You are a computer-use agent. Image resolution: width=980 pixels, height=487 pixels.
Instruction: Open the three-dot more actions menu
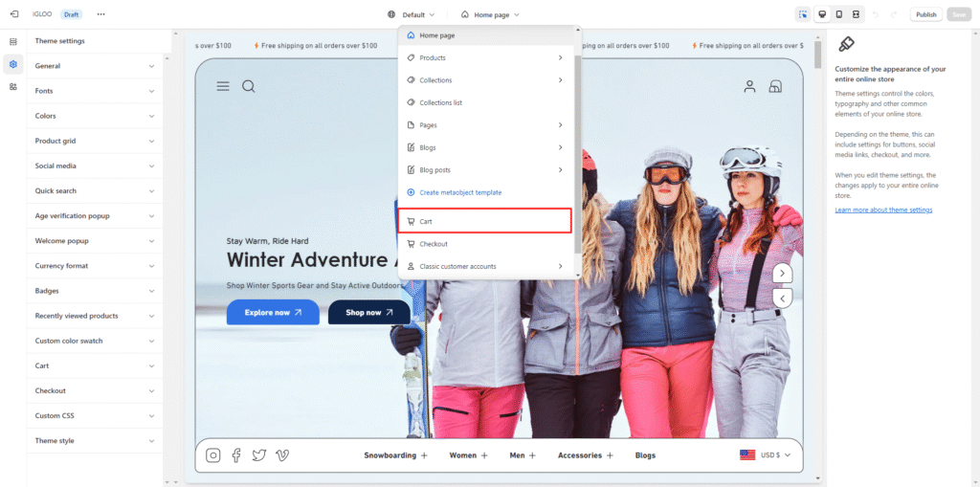[x=100, y=14]
